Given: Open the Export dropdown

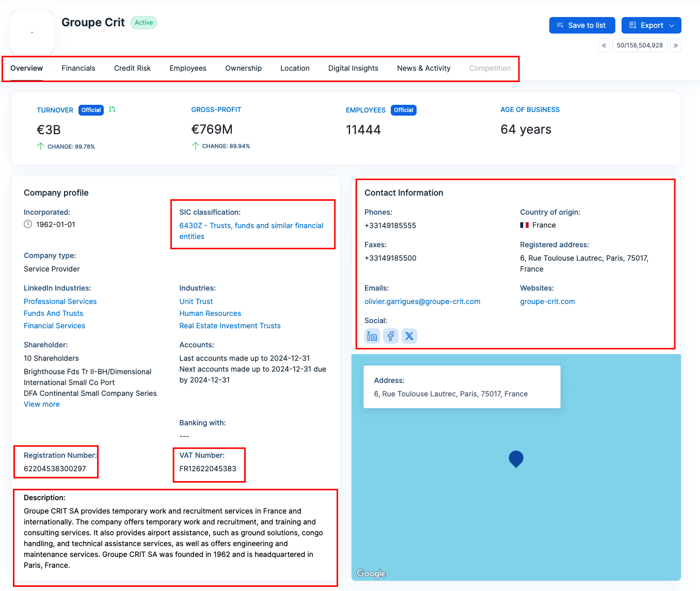Looking at the screenshot, I should point(651,25).
